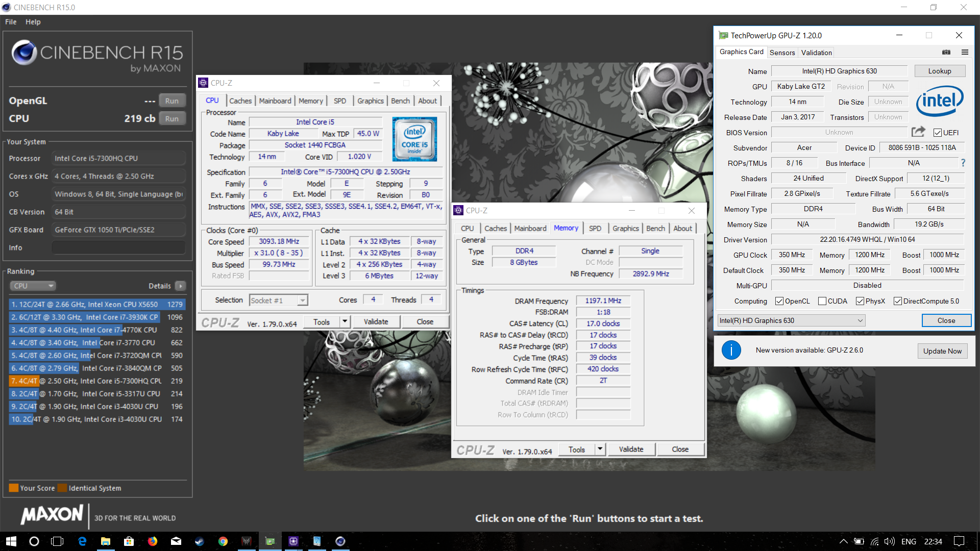Select the Core i7-4770K ranking row

click(97, 330)
